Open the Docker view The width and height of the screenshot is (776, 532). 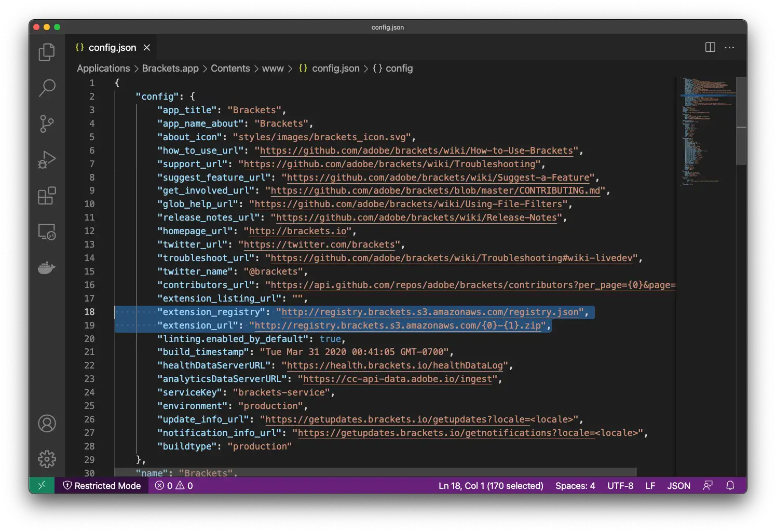pyautogui.click(x=47, y=267)
